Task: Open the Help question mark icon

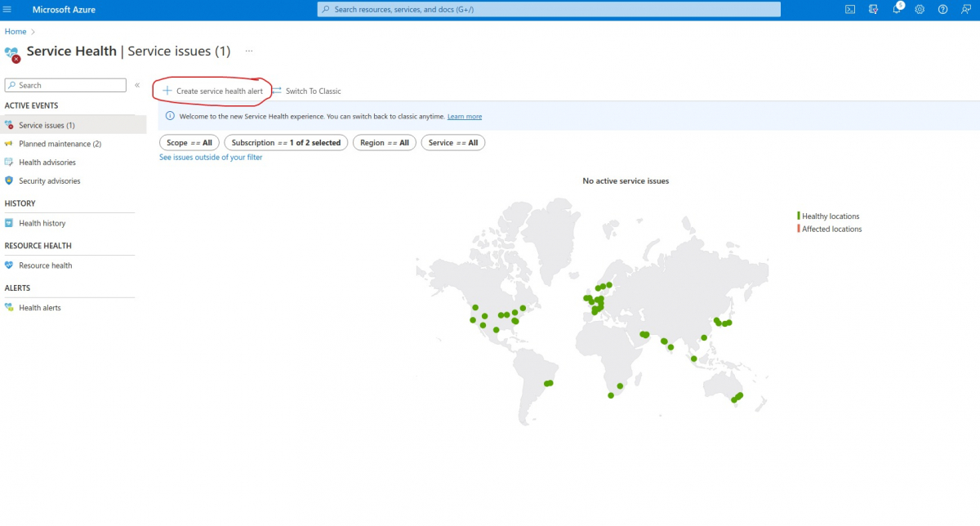Action: tap(943, 9)
